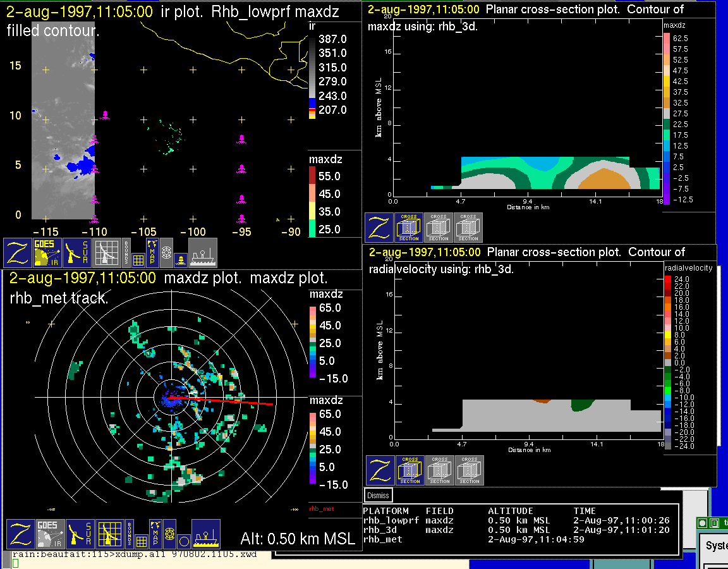Click the ship track icon in the maxdz plot toolbar
Screen dimensions: 728x569
point(205,534)
